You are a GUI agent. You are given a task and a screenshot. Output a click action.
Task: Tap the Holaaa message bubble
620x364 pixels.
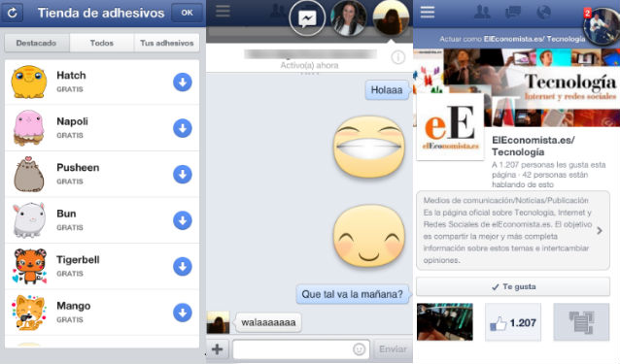(387, 90)
